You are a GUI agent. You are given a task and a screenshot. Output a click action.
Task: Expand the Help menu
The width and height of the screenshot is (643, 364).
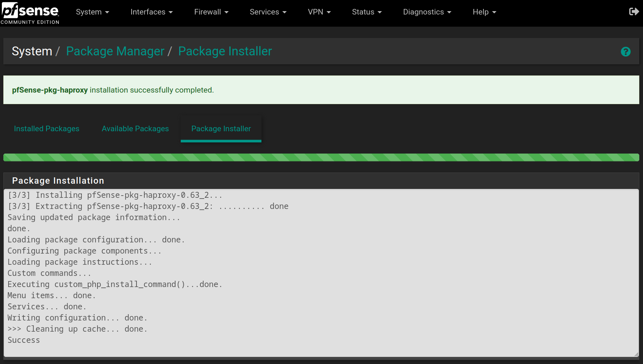[485, 12]
